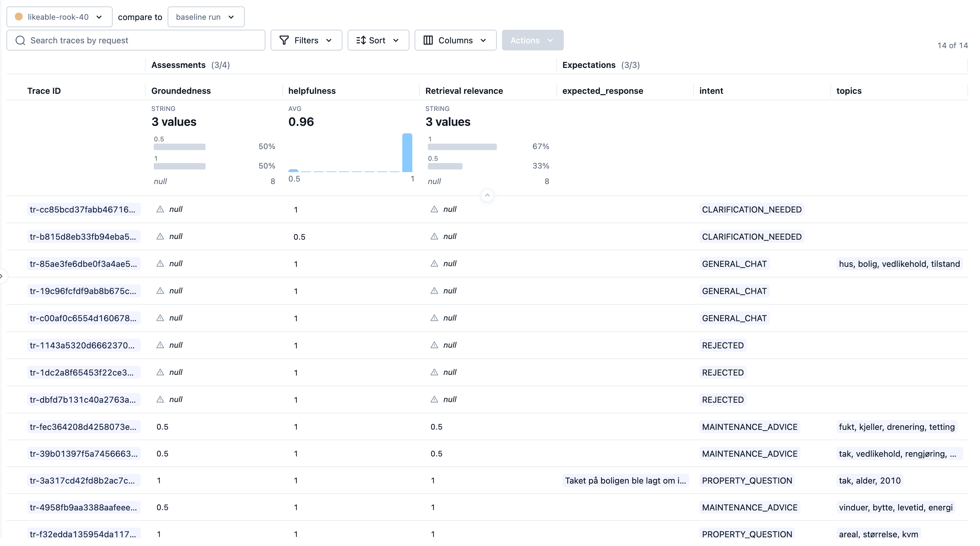Click the Retrieval relevance column header
The image size is (980, 546).
464,91
